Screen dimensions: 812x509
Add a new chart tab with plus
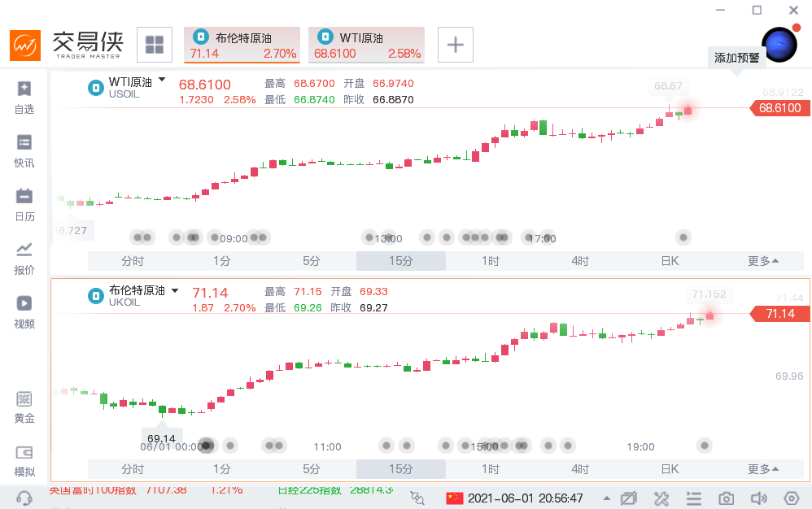pyautogui.click(x=455, y=45)
